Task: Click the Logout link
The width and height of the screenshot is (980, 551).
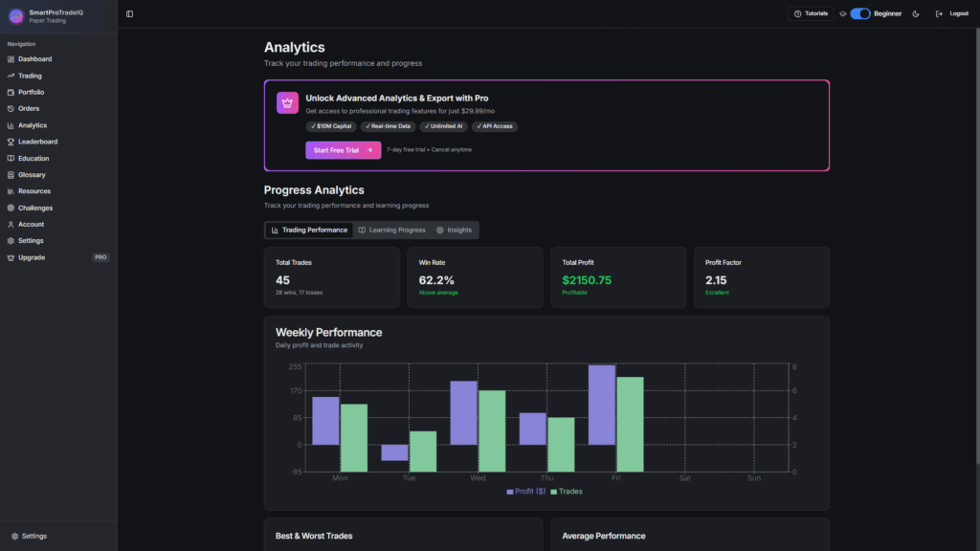Action: click(x=952, y=13)
